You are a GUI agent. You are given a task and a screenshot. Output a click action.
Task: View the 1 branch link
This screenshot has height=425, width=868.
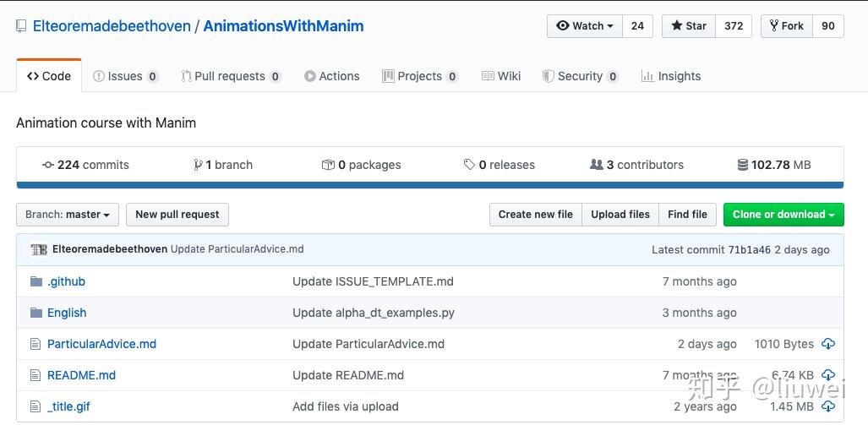pyautogui.click(x=223, y=165)
